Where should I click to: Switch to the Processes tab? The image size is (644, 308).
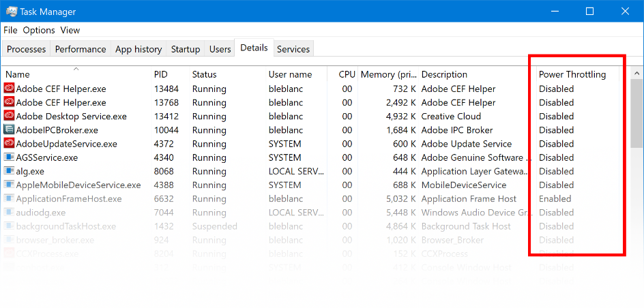point(27,49)
